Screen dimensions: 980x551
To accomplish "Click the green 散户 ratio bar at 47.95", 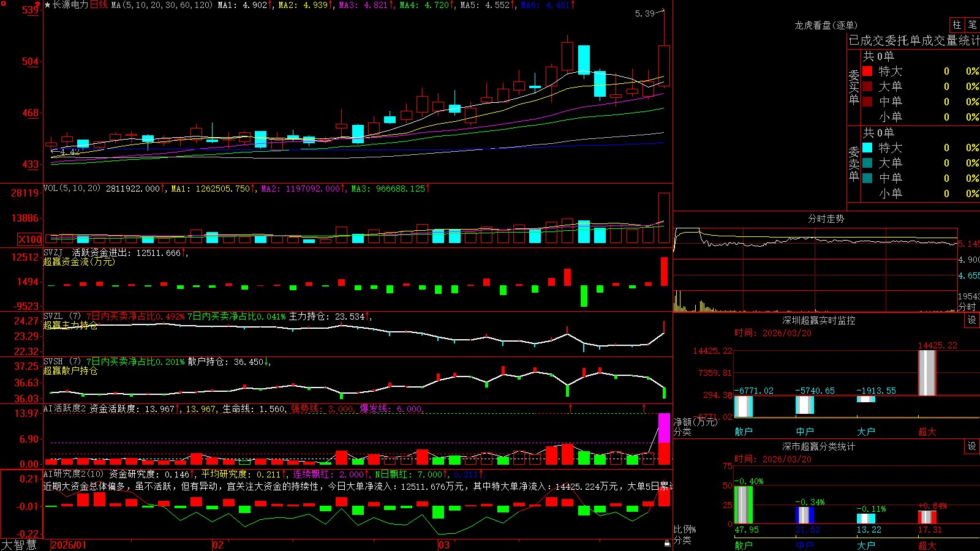I will 744,505.
